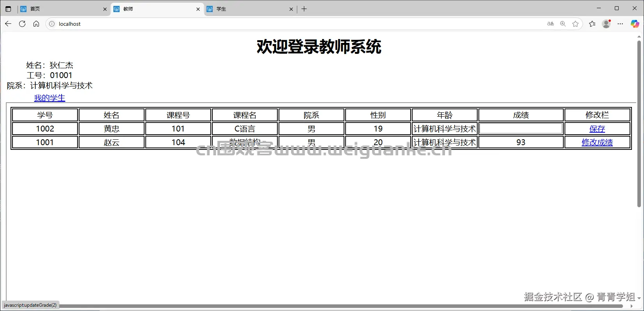The image size is (644, 311).
Task: Launch the Copilot sidebar icon
Action: 635,24
